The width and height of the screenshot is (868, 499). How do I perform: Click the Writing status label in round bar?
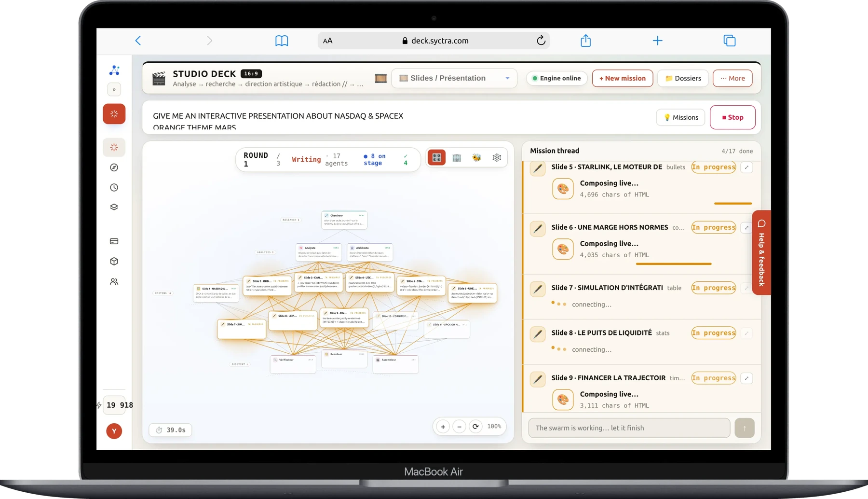306,159
